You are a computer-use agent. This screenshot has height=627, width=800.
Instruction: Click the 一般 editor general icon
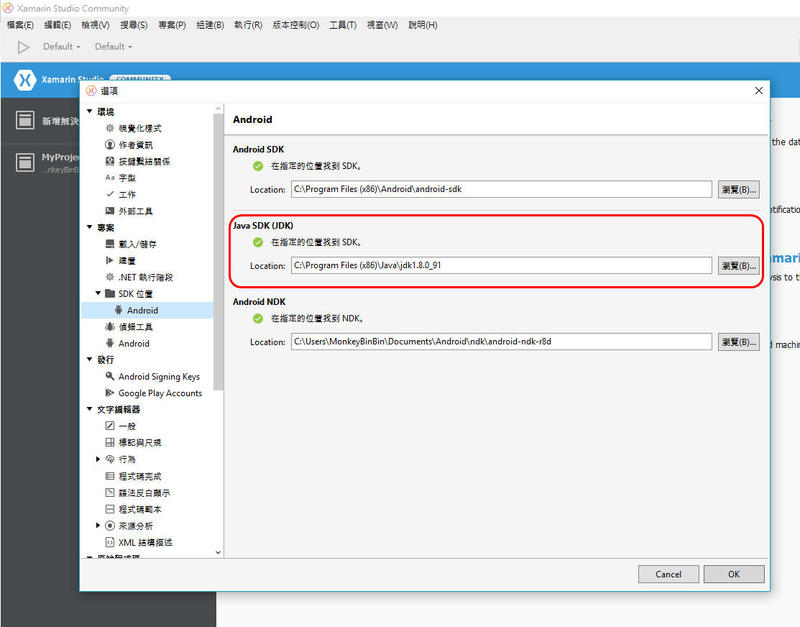click(109, 425)
